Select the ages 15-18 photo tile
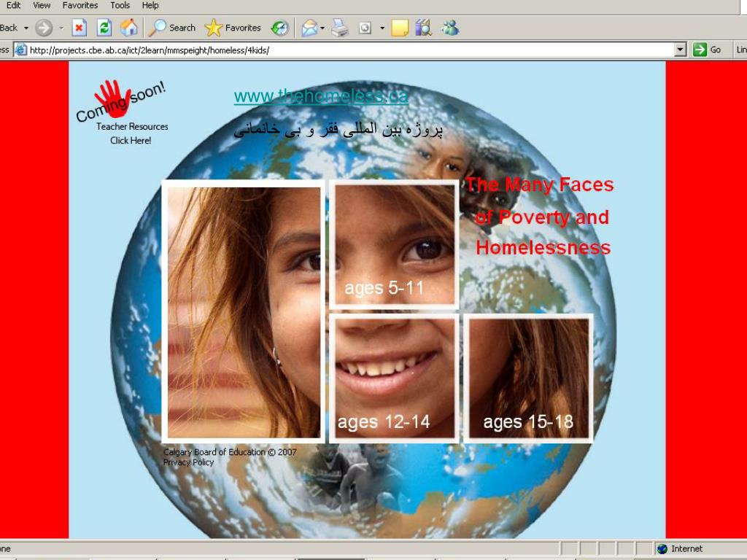This screenshot has height=560, width=747. (x=528, y=378)
